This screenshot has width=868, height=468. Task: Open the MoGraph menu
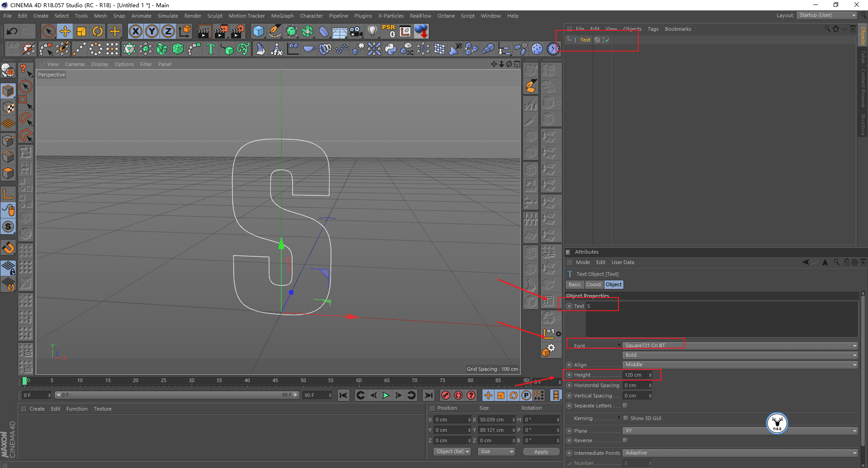coord(282,16)
